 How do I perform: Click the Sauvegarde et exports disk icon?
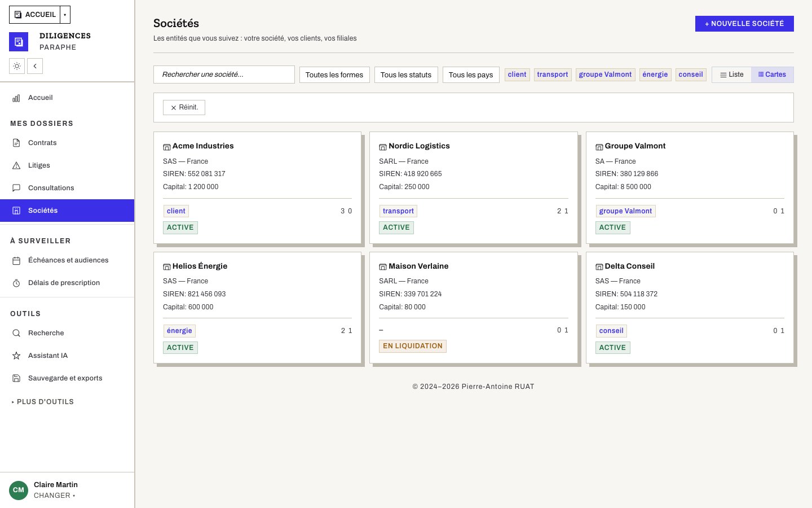[16, 378]
